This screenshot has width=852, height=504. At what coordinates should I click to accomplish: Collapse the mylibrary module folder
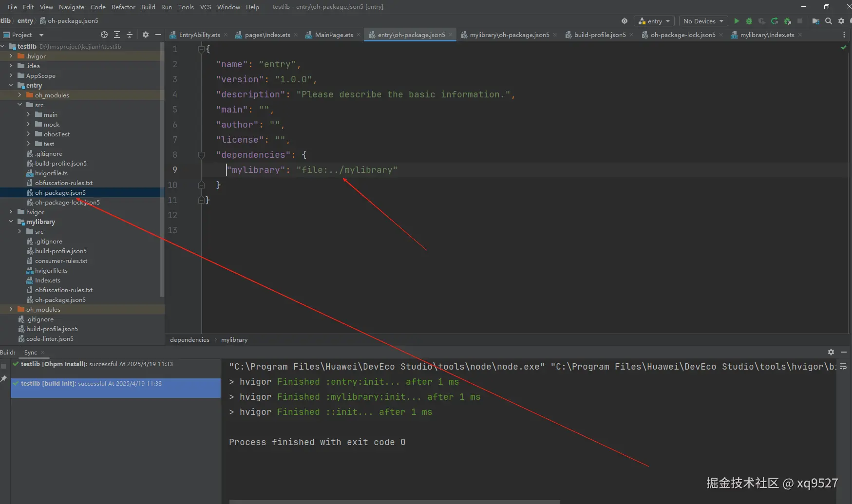tap(11, 222)
